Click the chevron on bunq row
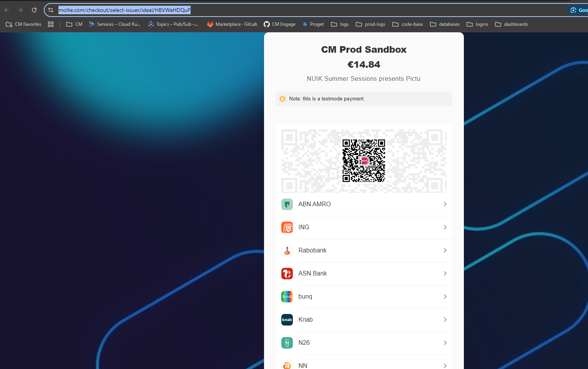This screenshot has height=369, width=588. point(445,297)
